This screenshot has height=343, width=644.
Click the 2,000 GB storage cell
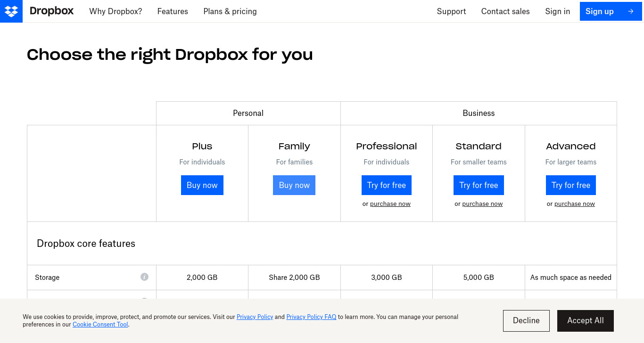[x=202, y=278]
